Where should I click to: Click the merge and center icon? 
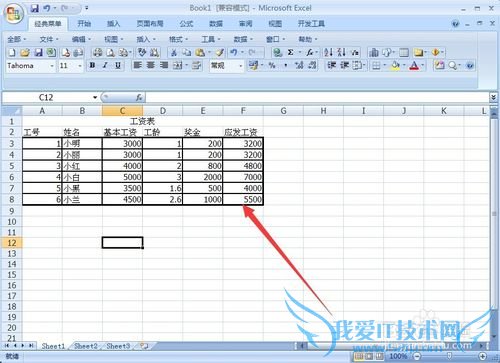click(x=178, y=65)
